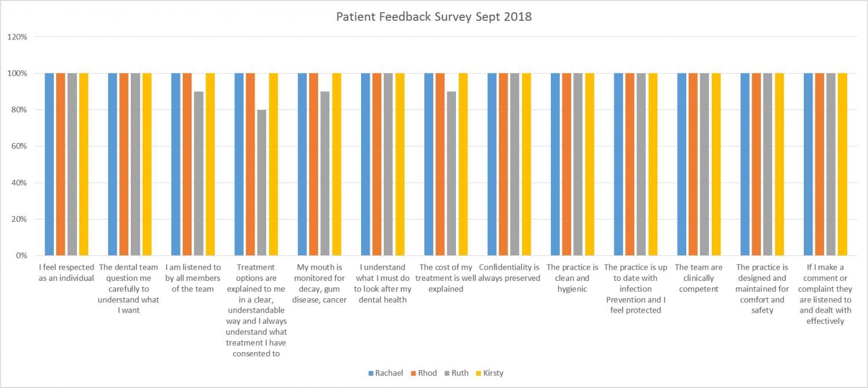The image size is (868, 388).
Task: Select Rachael's blue bar for 'I feel respected'
Action: pos(49,165)
